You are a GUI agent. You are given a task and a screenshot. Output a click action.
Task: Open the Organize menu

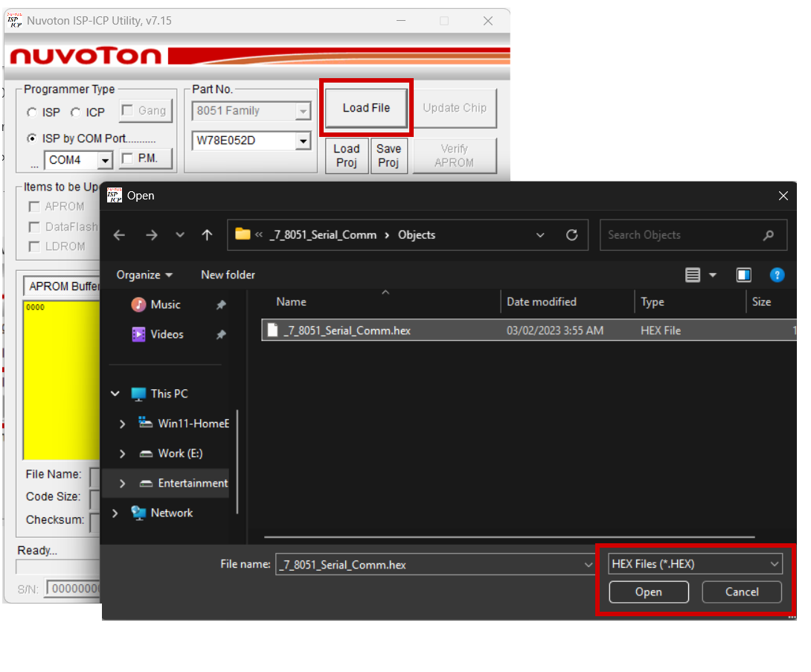pos(144,275)
